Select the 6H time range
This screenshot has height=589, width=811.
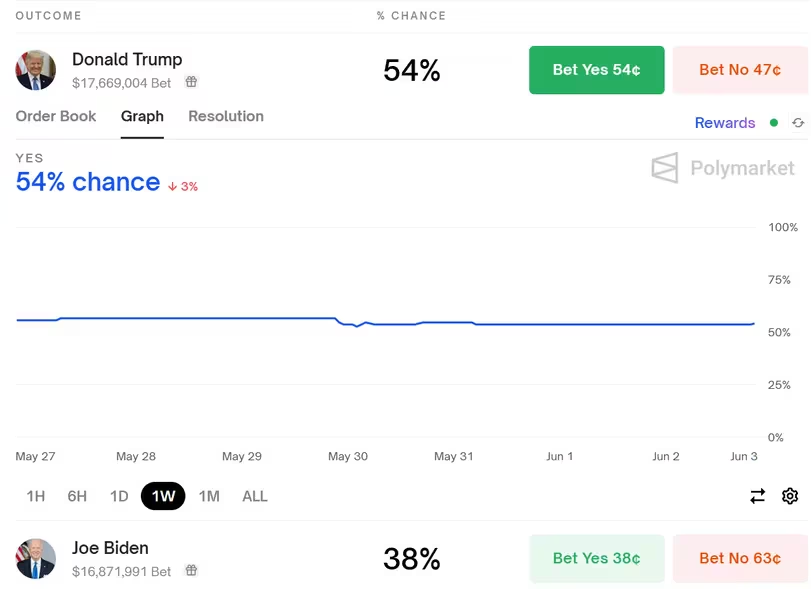[77, 496]
